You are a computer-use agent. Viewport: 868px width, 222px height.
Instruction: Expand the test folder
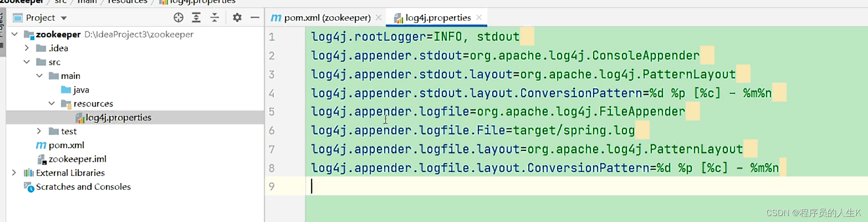point(39,131)
